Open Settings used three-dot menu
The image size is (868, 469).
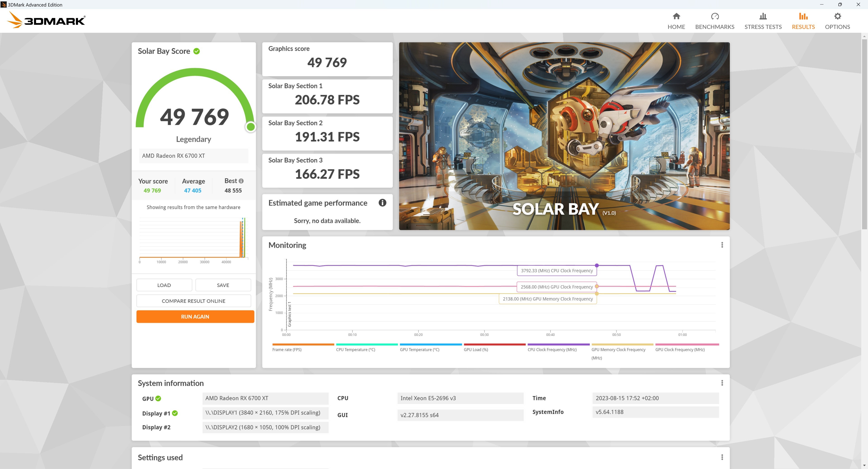(722, 457)
